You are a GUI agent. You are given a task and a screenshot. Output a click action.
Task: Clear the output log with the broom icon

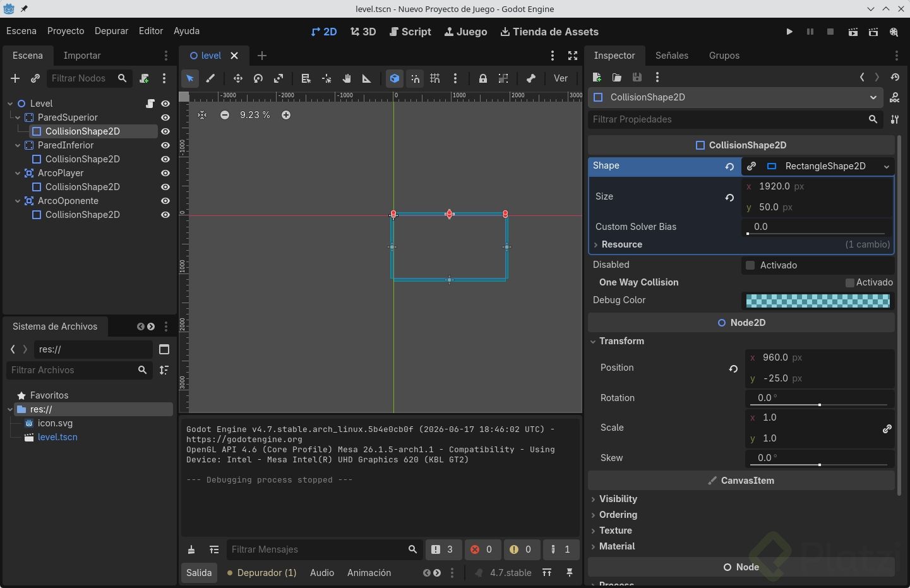click(191, 549)
